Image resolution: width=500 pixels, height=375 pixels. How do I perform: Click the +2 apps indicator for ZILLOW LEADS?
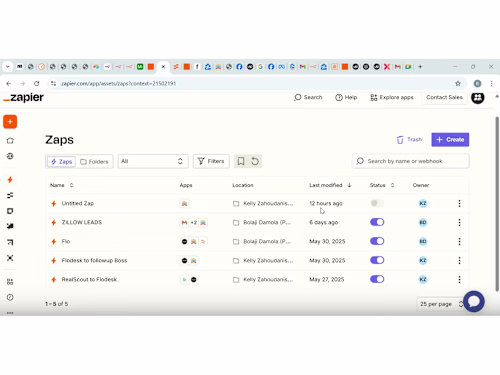point(194,222)
